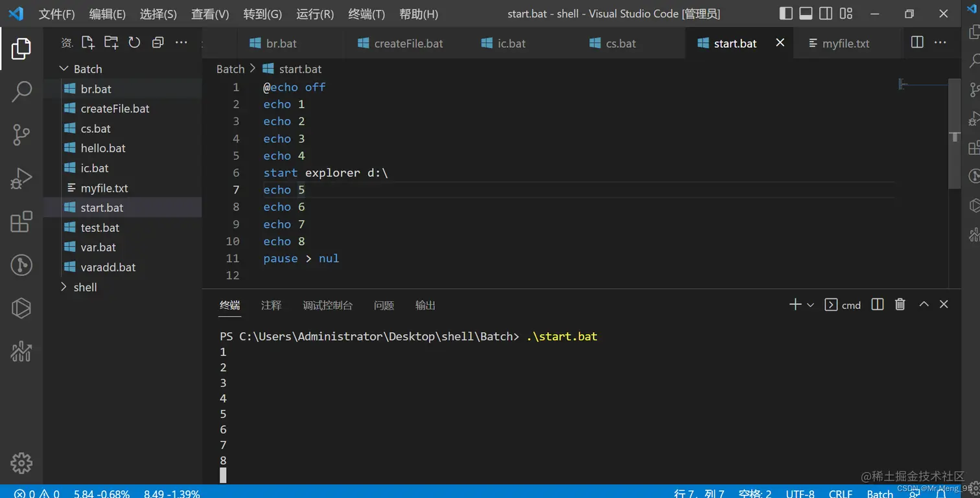Viewport: 980px width, 498px height.
Task: Place cursor on line 'start explorer d:\'
Action: point(325,173)
